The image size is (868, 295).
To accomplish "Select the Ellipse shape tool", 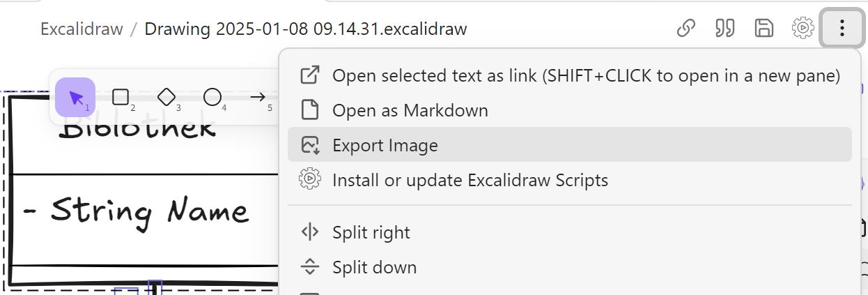I will 212,97.
